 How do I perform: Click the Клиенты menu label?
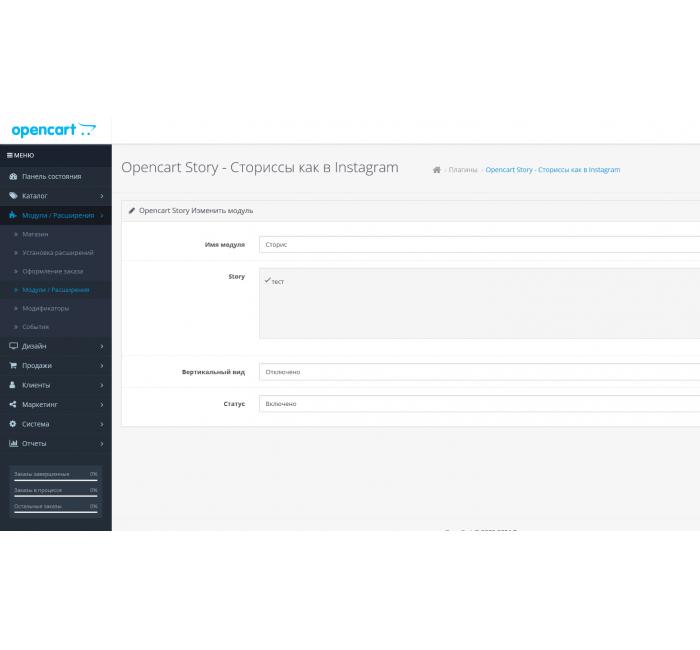(x=36, y=385)
